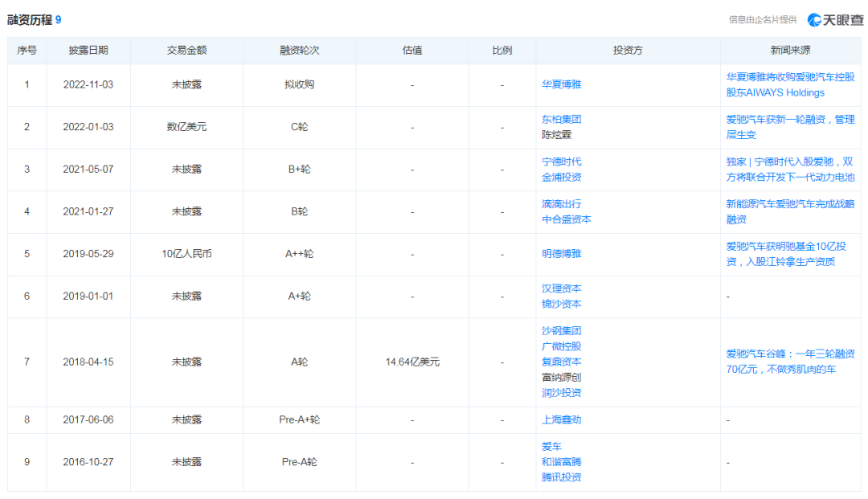This screenshot has width=868, height=499.
Task: Click the A+轮 round cell
Action: tap(300, 297)
